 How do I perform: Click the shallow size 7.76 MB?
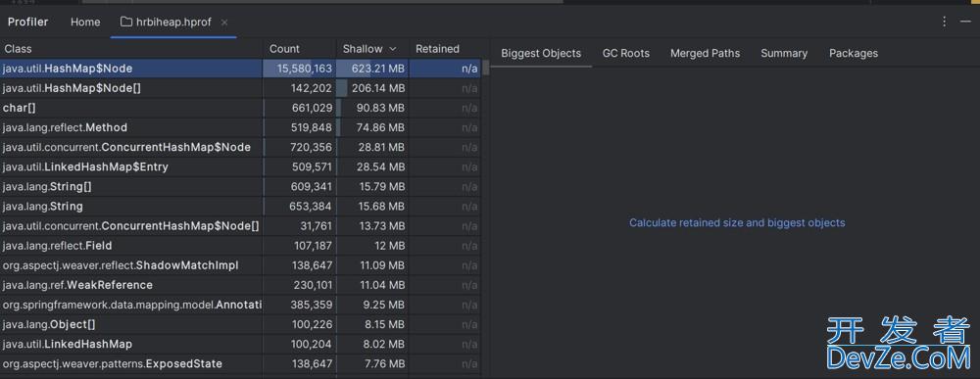point(384,363)
